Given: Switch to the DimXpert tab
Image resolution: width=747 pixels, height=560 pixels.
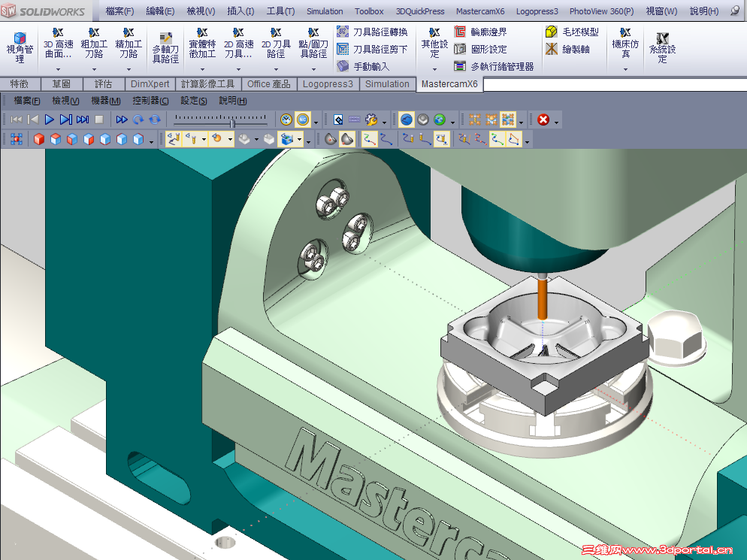Looking at the screenshot, I should pyautogui.click(x=150, y=84).
